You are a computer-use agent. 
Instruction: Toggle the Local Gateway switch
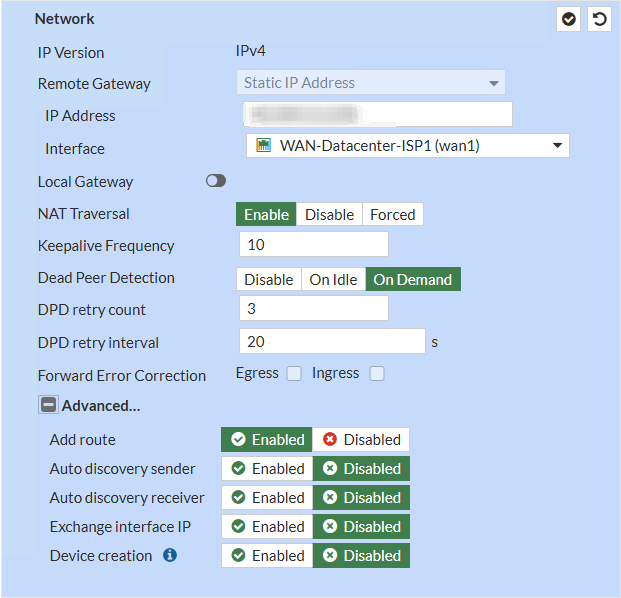[x=216, y=181]
